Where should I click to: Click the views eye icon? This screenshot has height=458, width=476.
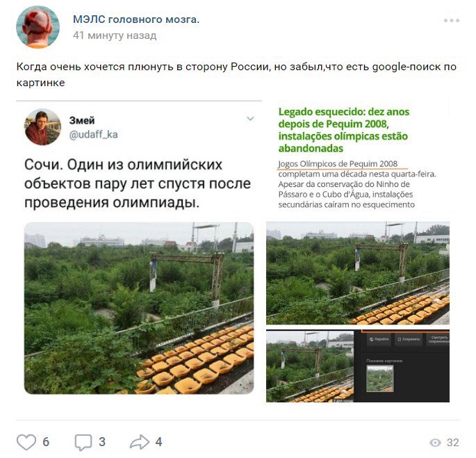pyautogui.click(x=435, y=443)
